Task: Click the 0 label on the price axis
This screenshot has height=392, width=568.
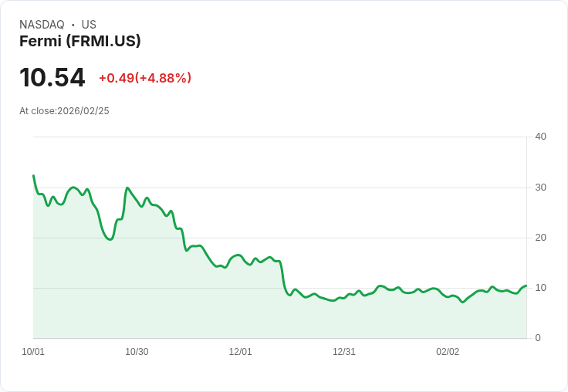Action: (x=538, y=338)
